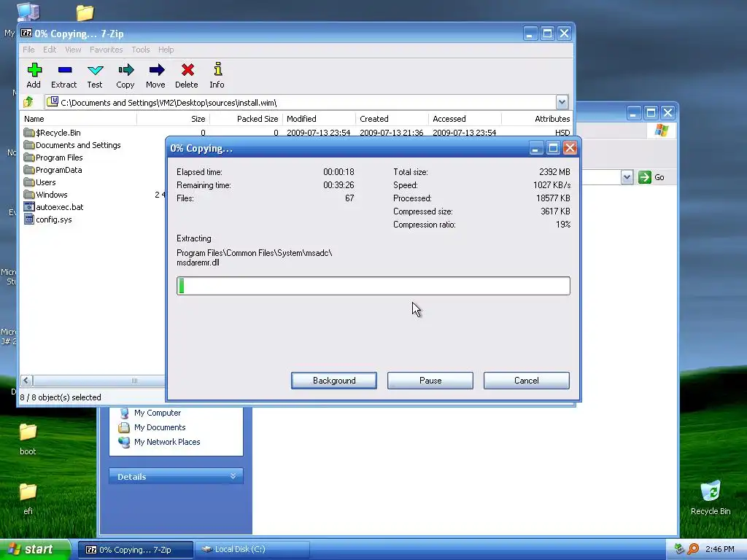Click the copy progress bar
Screen dimensions: 747x560
tap(373, 286)
